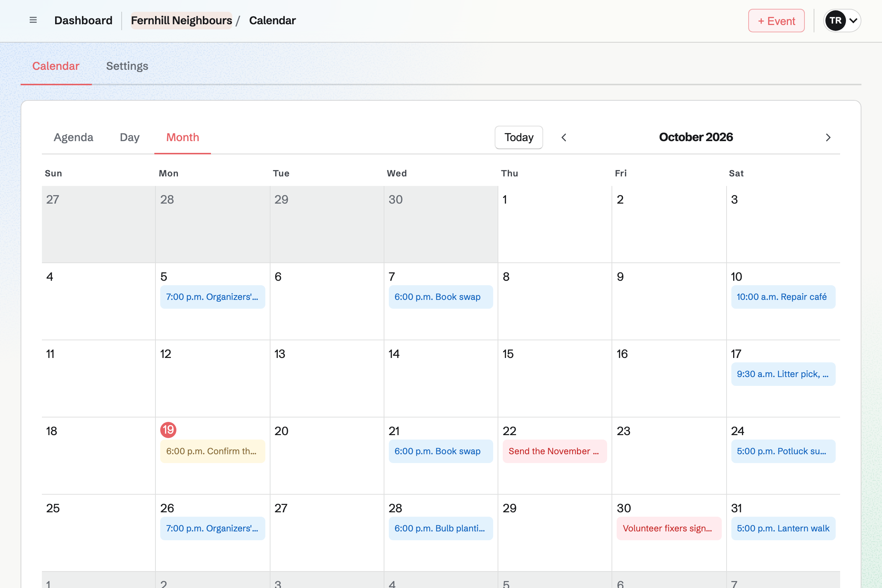Select today's date 19

coord(168,430)
